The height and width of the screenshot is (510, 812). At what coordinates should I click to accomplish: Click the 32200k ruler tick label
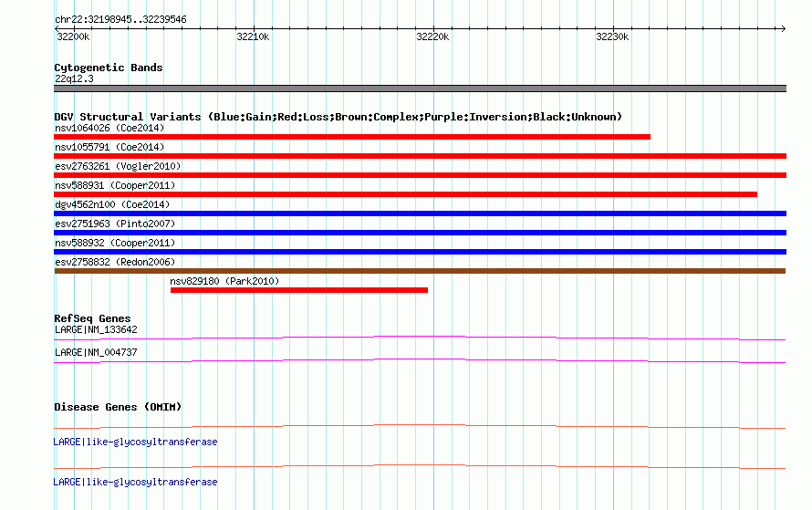point(73,36)
